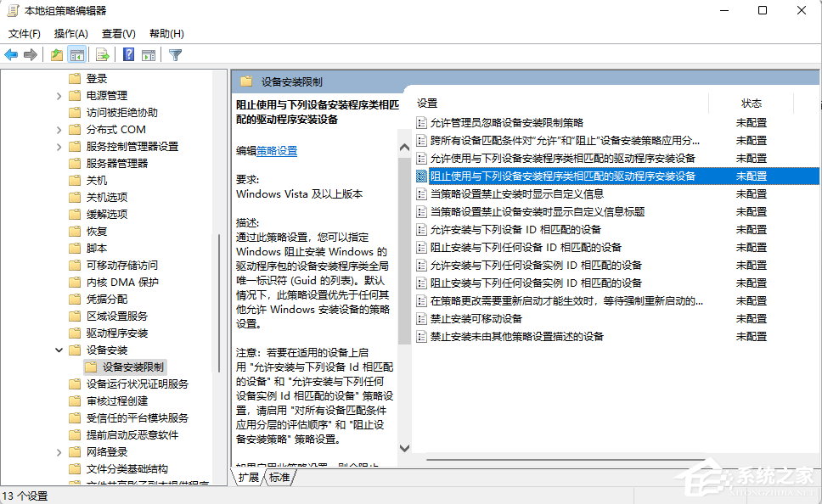Click the Up one level folder icon
822x504 pixels.
(x=57, y=54)
